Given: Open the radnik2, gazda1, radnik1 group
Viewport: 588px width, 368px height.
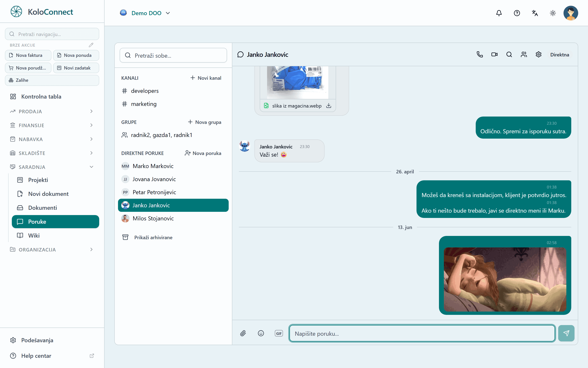Looking at the screenshot, I should pos(173,135).
